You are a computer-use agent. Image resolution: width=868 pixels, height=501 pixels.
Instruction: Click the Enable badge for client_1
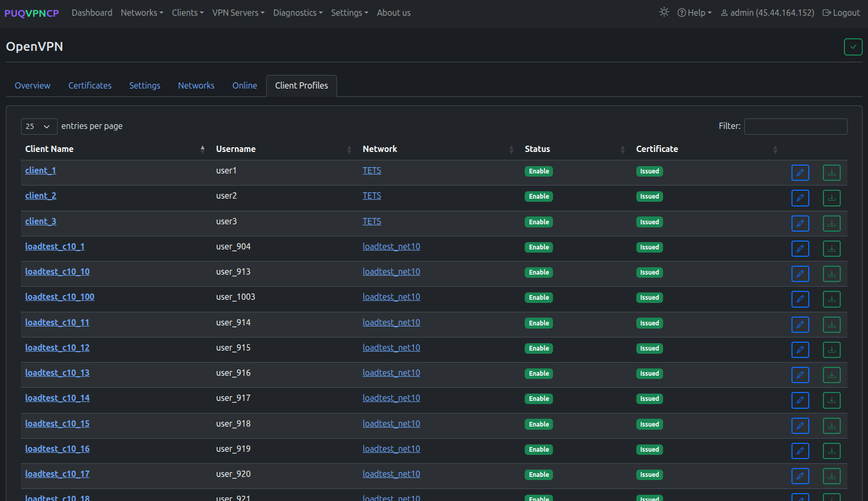point(539,171)
